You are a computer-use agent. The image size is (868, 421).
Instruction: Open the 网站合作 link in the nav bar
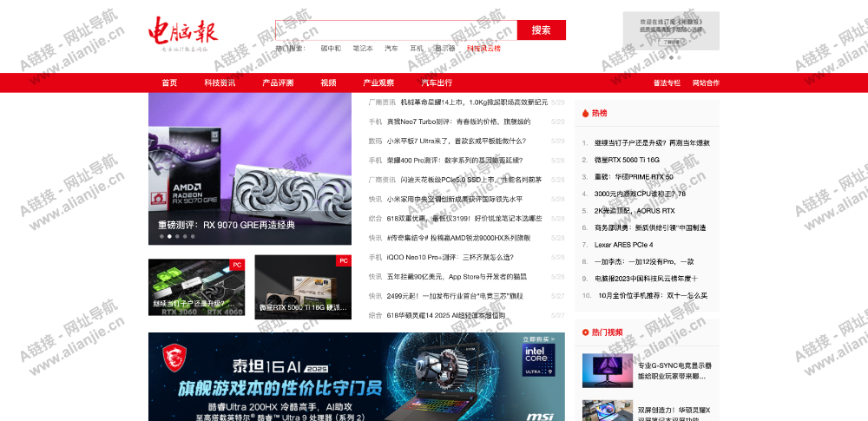pyautogui.click(x=706, y=83)
